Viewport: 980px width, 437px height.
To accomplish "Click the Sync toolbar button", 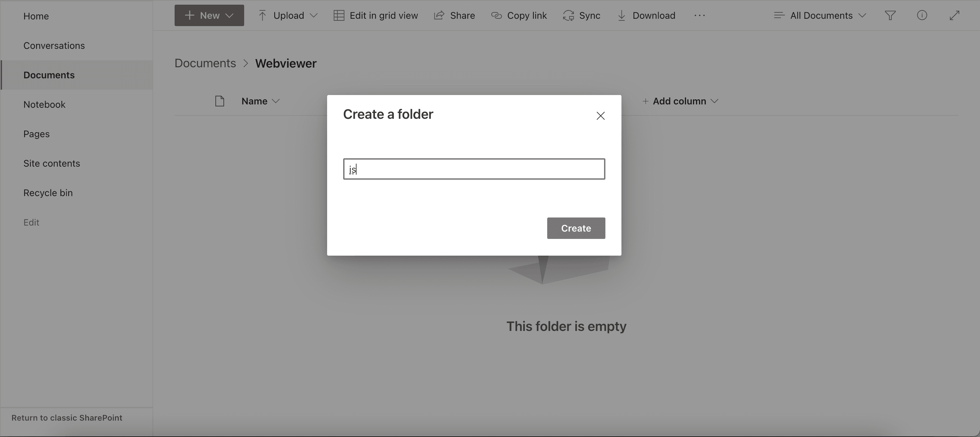I will (581, 15).
